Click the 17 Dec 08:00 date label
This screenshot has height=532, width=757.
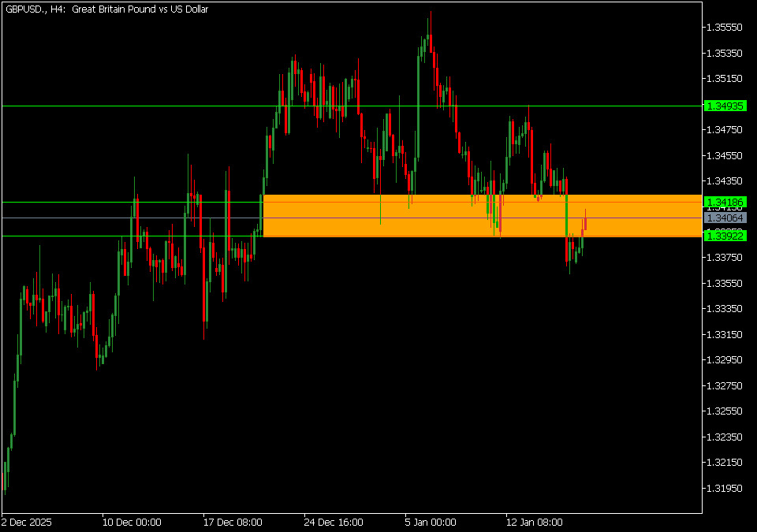[x=233, y=522]
